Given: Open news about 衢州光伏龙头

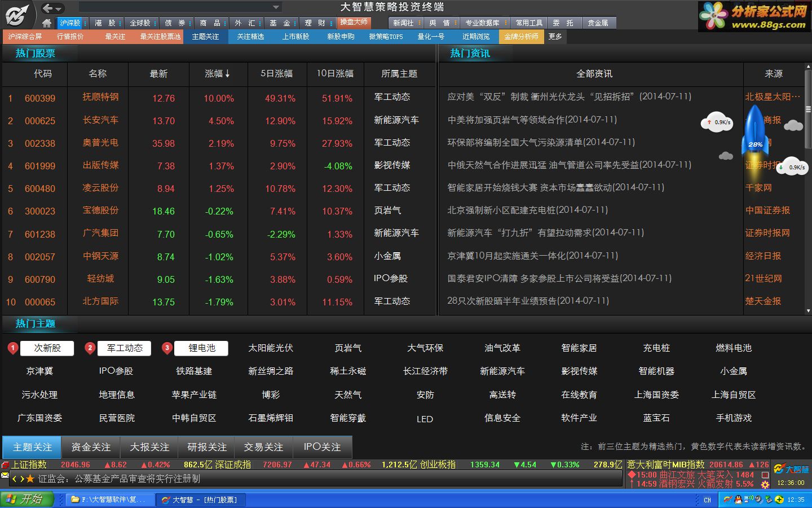Looking at the screenshot, I should (x=569, y=97).
